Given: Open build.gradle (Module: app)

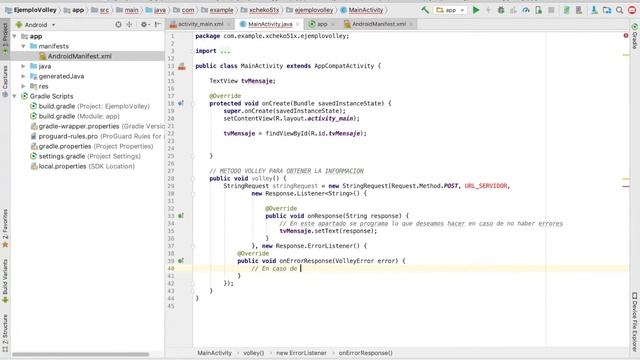Looking at the screenshot, I should coord(75,116).
